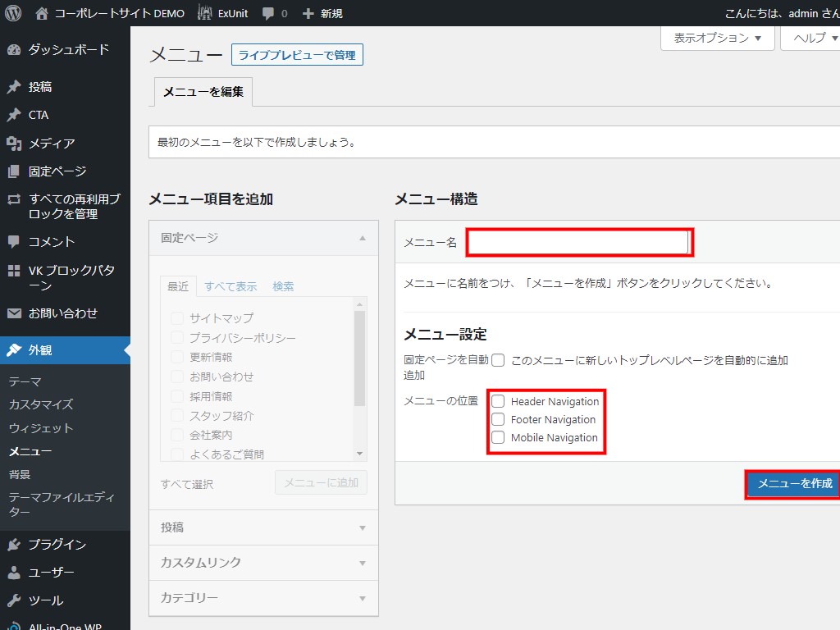This screenshot has width=840, height=630.
Task: Tick the Mobile Navigation checkbox
Action: point(498,437)
